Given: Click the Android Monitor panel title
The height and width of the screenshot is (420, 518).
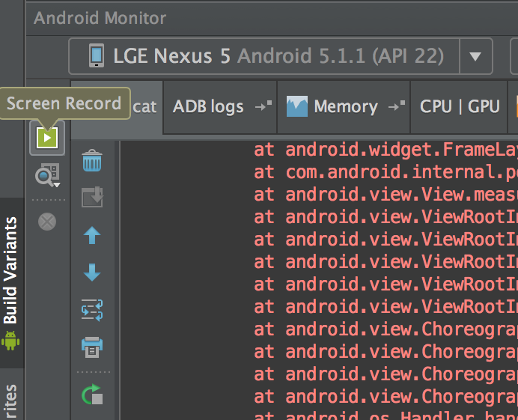Looking at the screenshot, I should (x=100, y=18).
